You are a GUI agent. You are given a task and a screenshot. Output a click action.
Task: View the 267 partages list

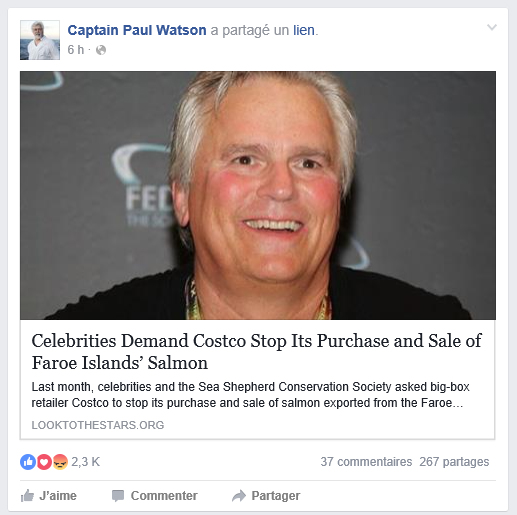(x=454, y=462)
